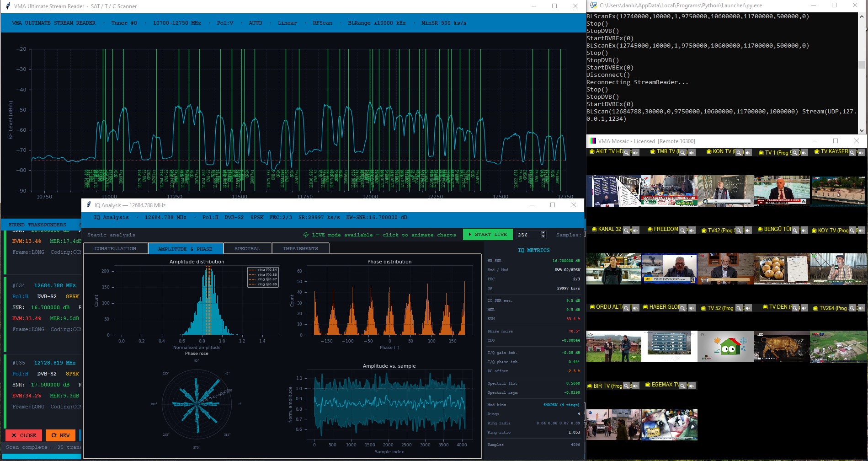This screenshot has width=868, height=461.
Task: Focus the sample count field showing 256
Action: click(528, 235)
